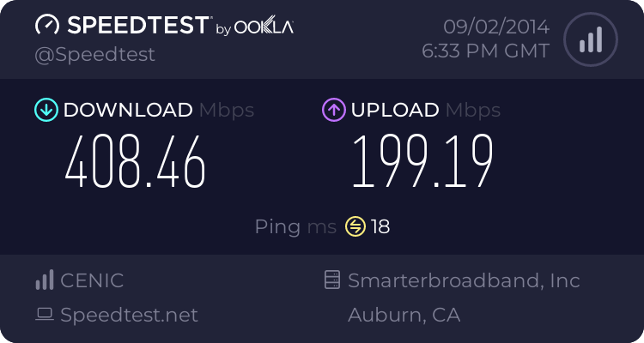Click the circular signal bars icon
The image size is (644, 343).
click(591, 39)
